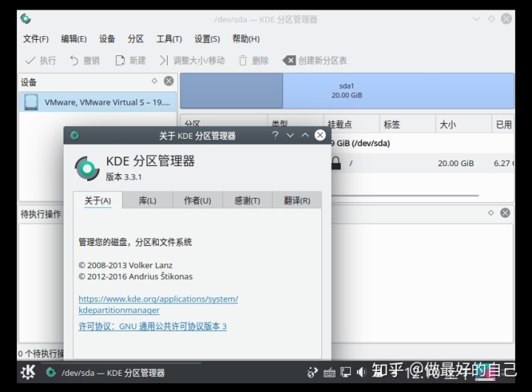Screen dimensions: 532x392
Task: Click the Delete (删除) toolbar button
Action: [253, 61]
